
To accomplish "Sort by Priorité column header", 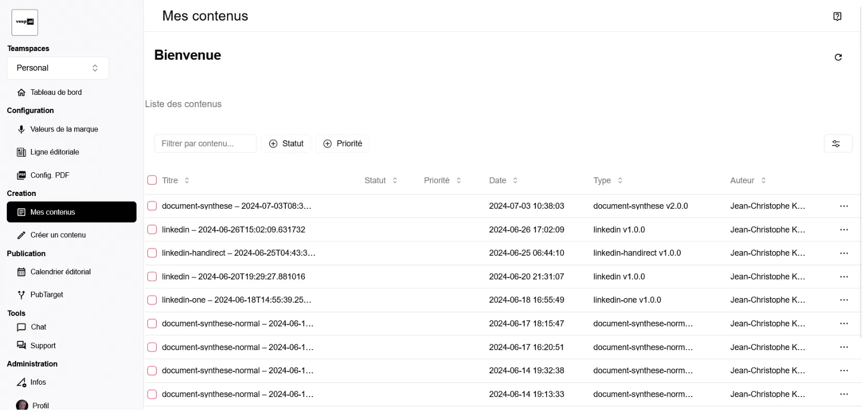I will [442, 180].
